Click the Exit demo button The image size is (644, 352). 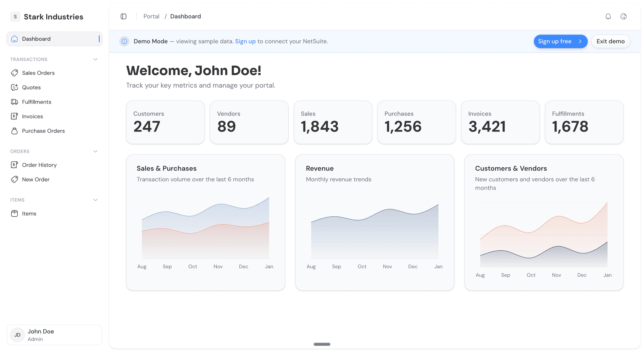(610, 41)
